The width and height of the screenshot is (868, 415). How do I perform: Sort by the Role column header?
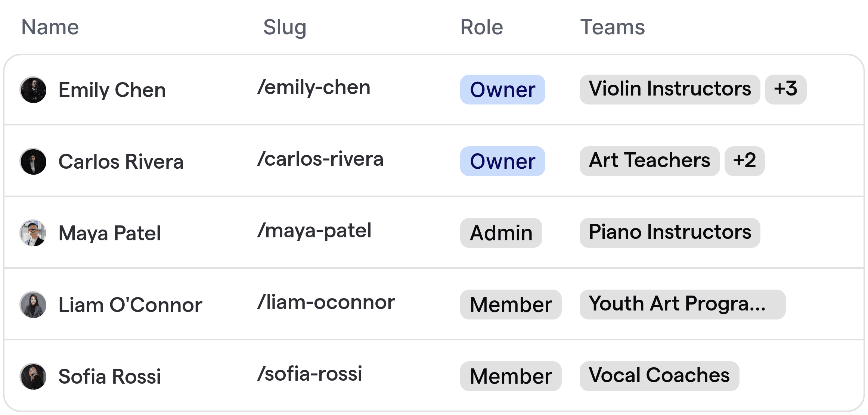tap(481, 27)
